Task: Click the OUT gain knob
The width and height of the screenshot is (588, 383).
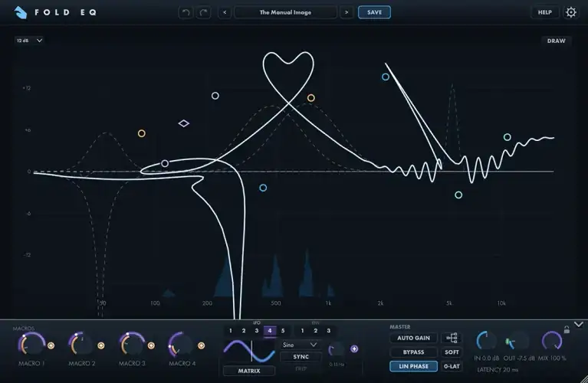Action: 518,342
